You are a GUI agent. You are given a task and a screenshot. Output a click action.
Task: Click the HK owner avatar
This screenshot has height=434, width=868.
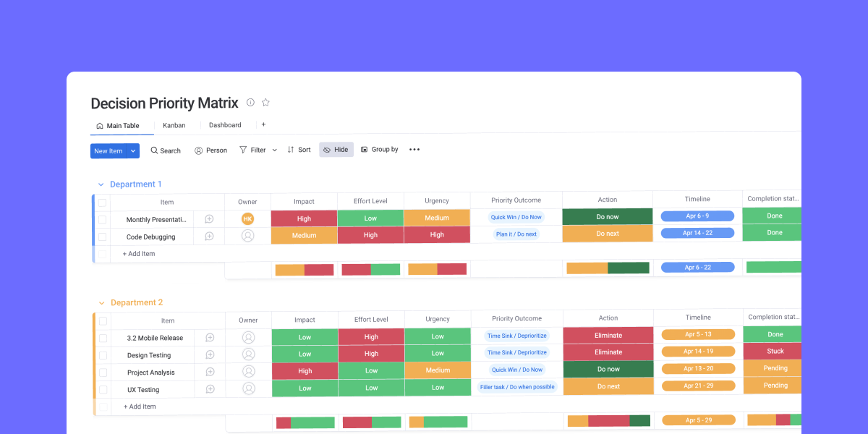247,219
